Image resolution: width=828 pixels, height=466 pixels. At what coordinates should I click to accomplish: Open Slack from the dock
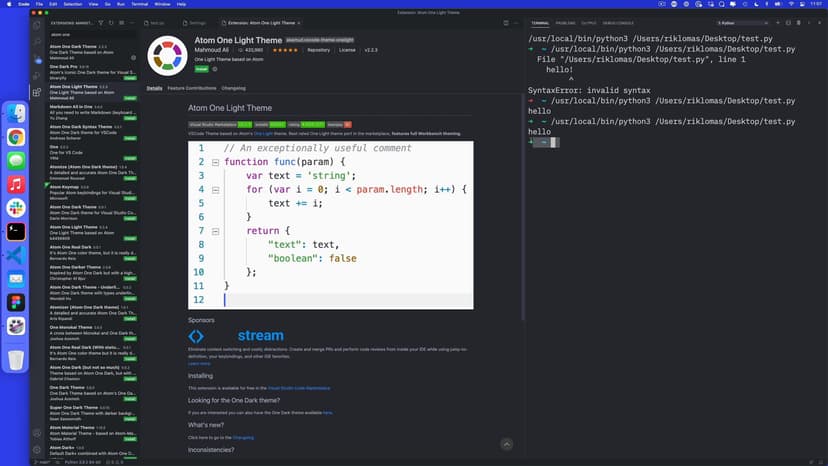click(x=16, y=207)
